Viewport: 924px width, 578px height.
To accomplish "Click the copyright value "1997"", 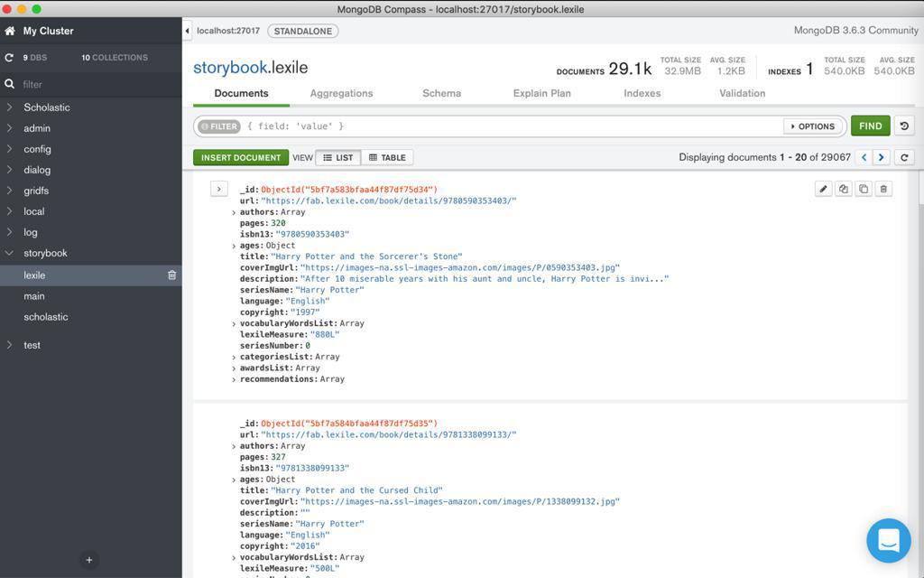I will [x=305, y=312].
